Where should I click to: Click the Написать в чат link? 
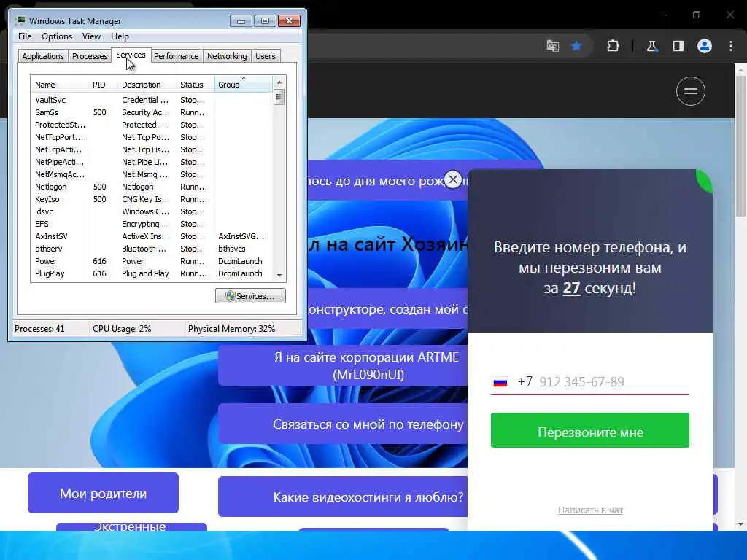(x=590, y=510)
